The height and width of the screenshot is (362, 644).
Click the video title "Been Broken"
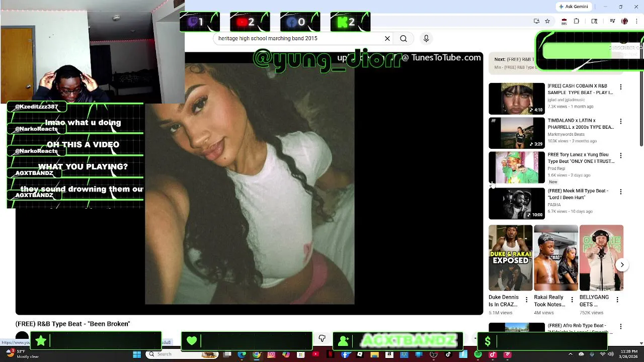click(x=72, y=324)
